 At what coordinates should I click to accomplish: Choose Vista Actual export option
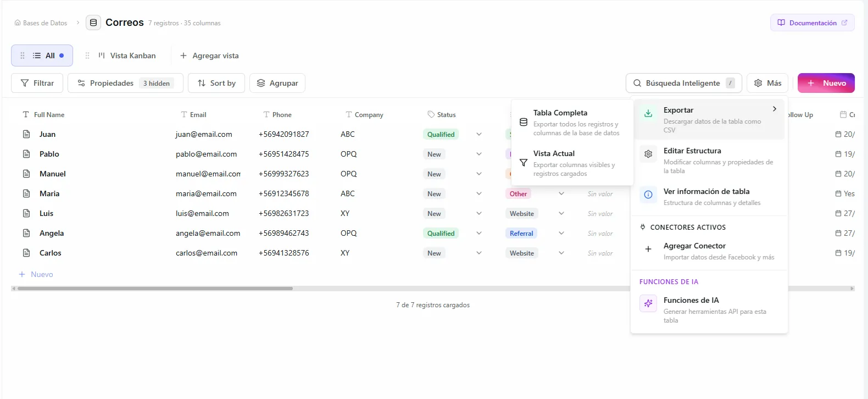click(x=572, y=163)
